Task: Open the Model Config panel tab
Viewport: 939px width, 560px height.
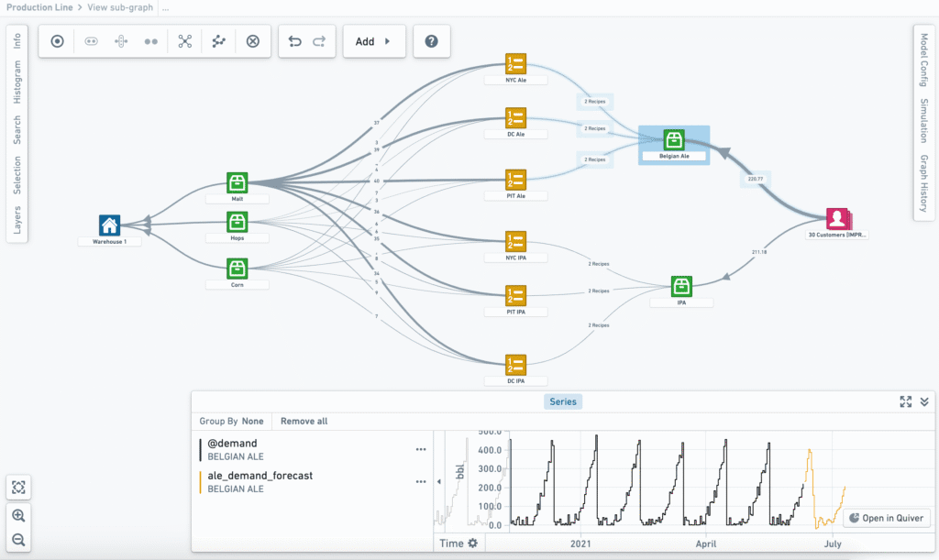Action: [924, 60]
